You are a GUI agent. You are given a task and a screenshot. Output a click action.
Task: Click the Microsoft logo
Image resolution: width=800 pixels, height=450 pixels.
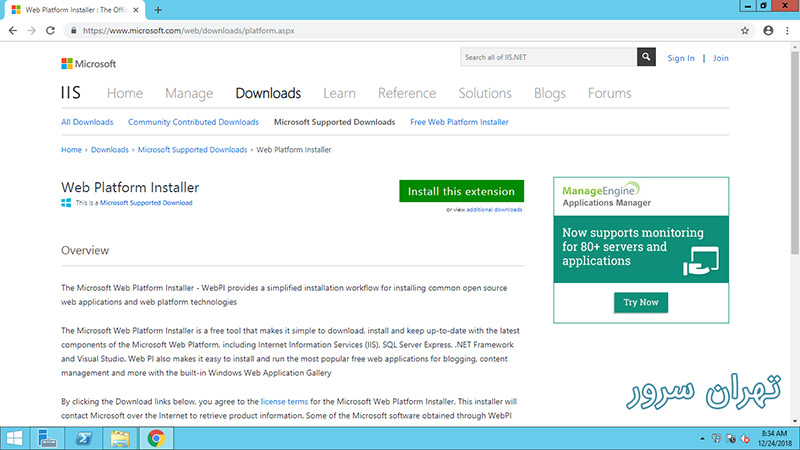89,64
